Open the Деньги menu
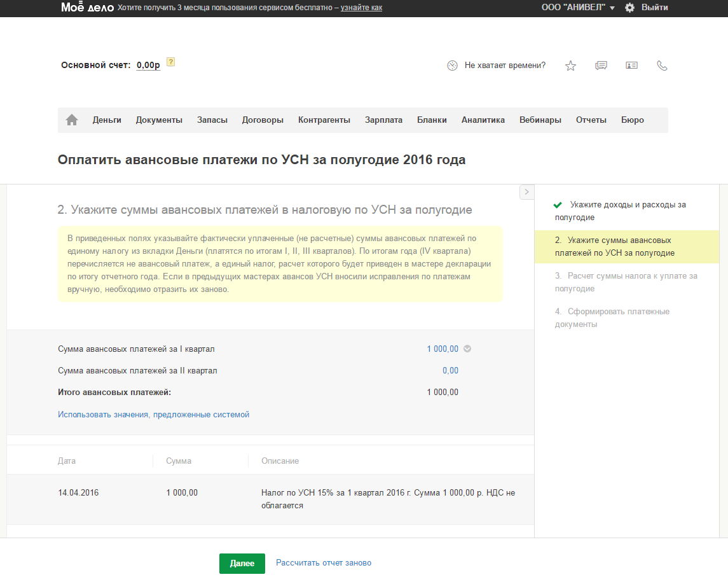This screenshot has height=584, width=728. pyautogui.click(x=107, y=120)
